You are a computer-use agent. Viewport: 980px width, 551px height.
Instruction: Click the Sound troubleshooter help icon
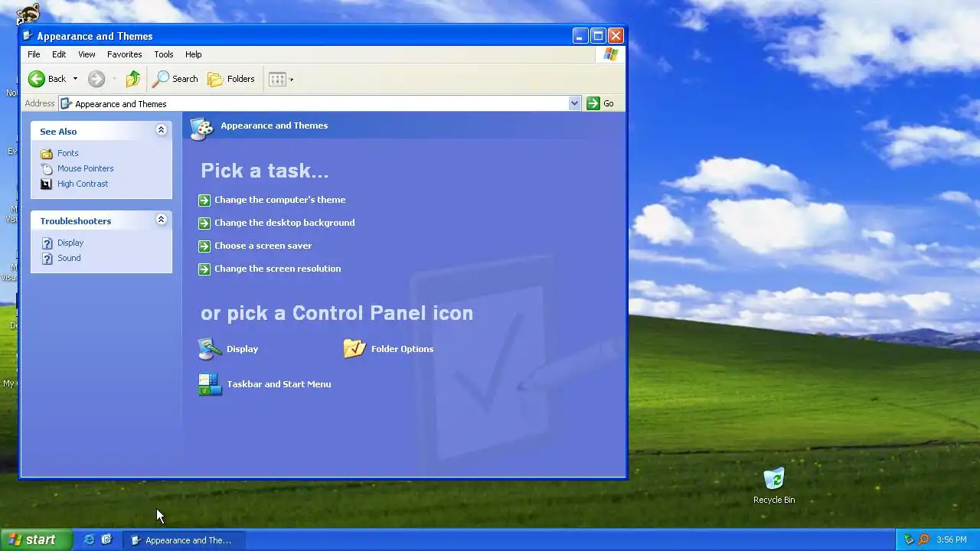click(47, 258)
